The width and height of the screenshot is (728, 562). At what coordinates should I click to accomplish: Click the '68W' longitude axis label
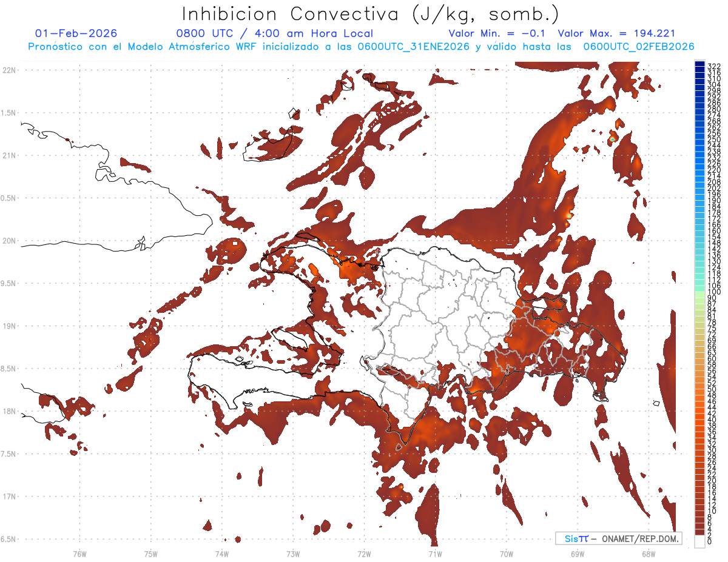point(648,554)
